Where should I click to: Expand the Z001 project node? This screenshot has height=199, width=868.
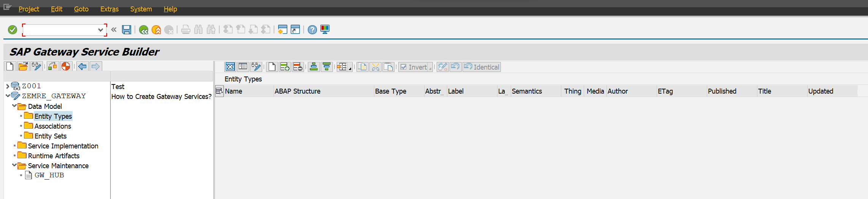(8, 86)
